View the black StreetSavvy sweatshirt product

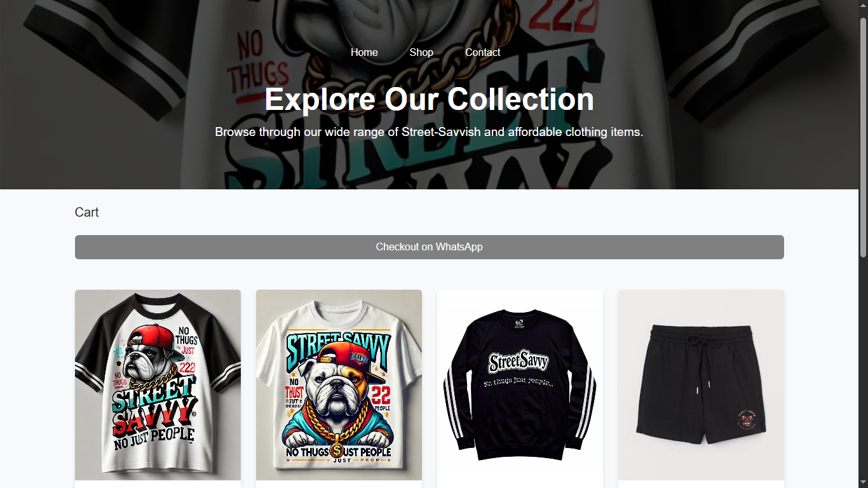pos(520,385)
